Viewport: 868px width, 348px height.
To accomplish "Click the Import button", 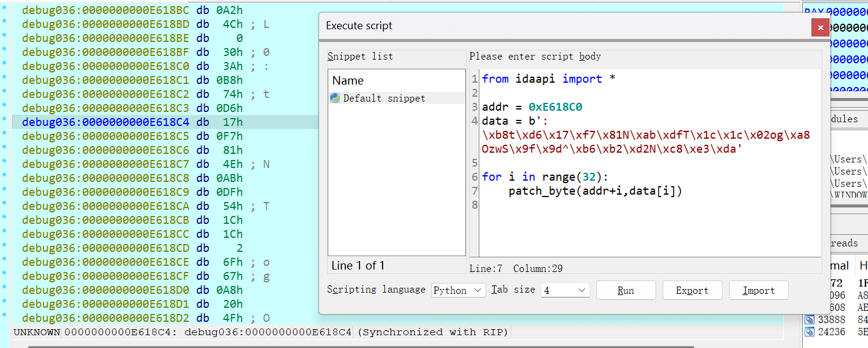I will click(758, 290).
